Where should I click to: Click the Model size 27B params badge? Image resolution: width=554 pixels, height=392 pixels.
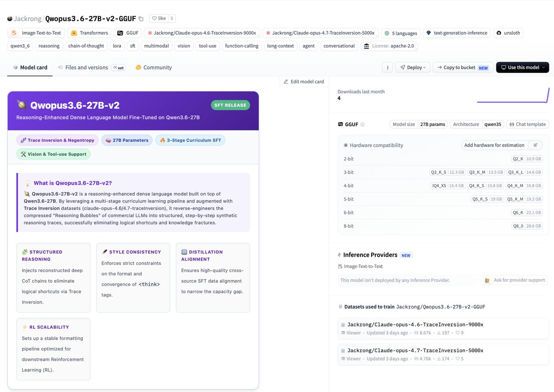coord(418,124)
